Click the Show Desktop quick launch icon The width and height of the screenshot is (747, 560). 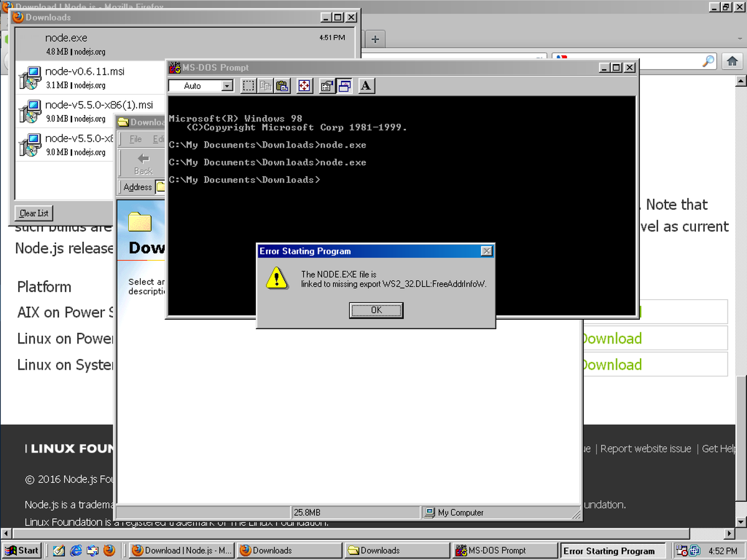coord(59,550)
